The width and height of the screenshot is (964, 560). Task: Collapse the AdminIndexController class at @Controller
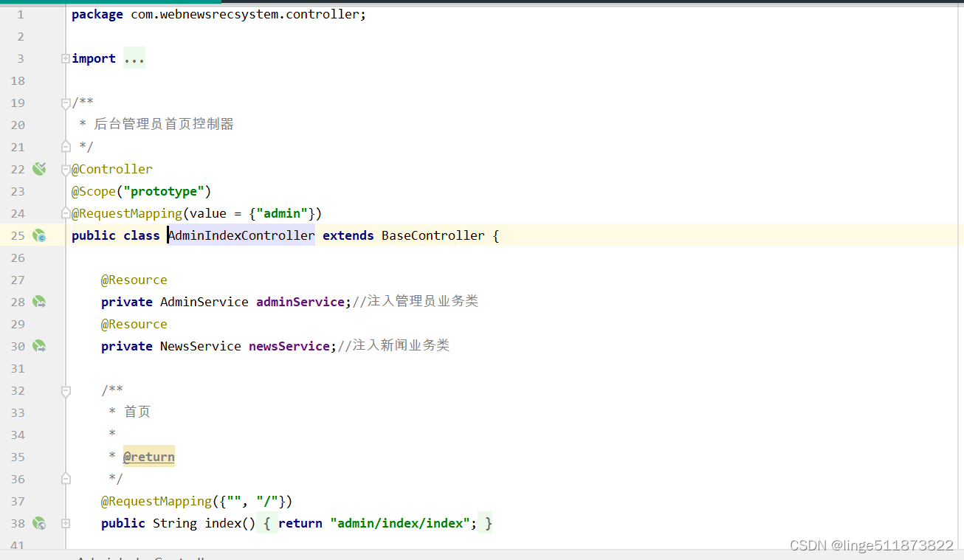[x=66, y=169]
